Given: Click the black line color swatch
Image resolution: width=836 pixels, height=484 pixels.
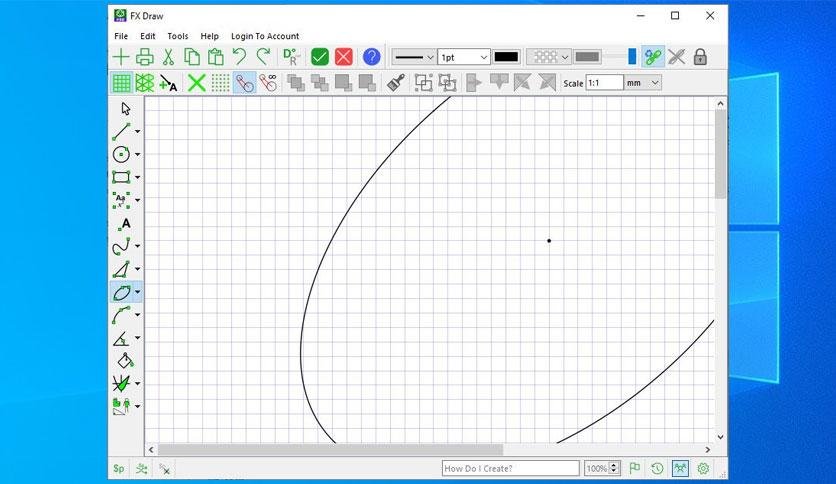Looking at the screenshot, I should (x=506, y=57).
